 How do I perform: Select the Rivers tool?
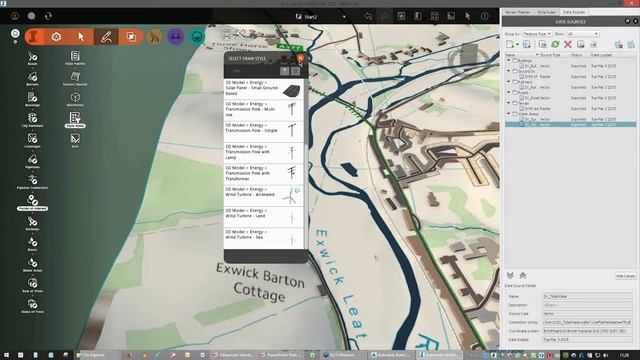(32, 243)
